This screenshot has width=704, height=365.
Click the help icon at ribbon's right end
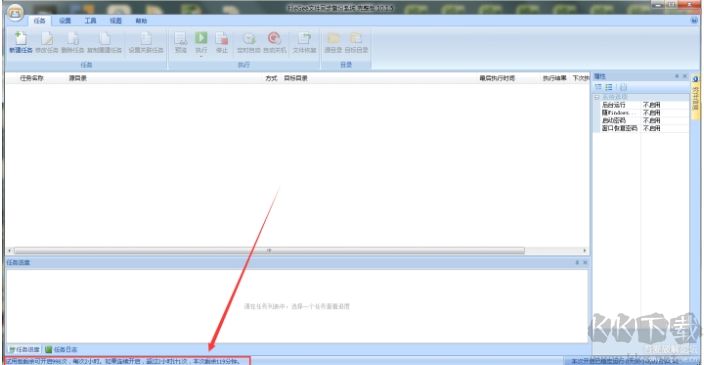[x=694, y=21]
